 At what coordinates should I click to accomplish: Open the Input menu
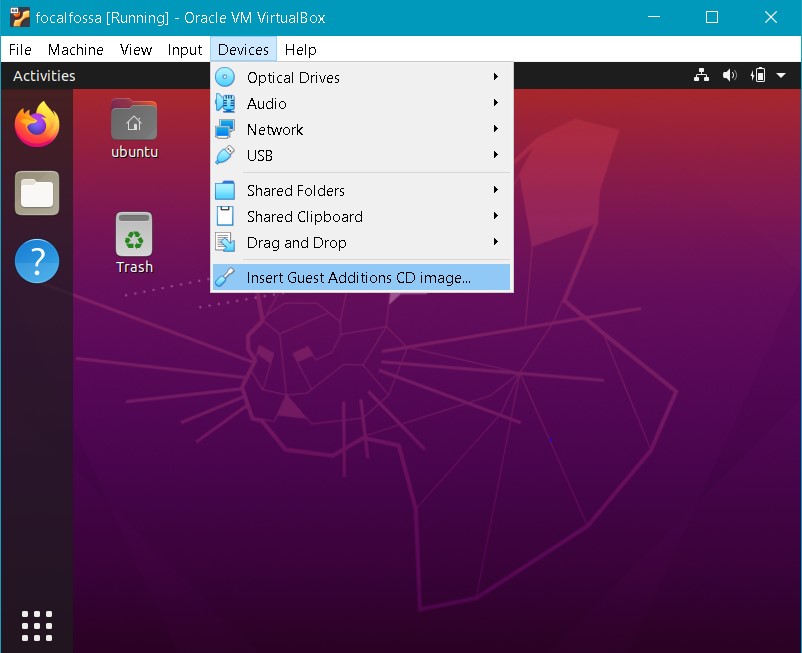pos(184,49)
